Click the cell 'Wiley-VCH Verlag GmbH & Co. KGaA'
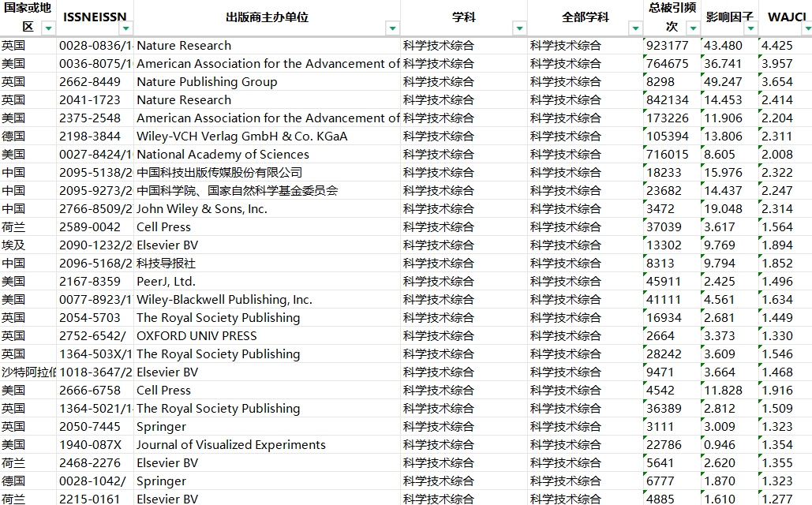 [268, 137]
